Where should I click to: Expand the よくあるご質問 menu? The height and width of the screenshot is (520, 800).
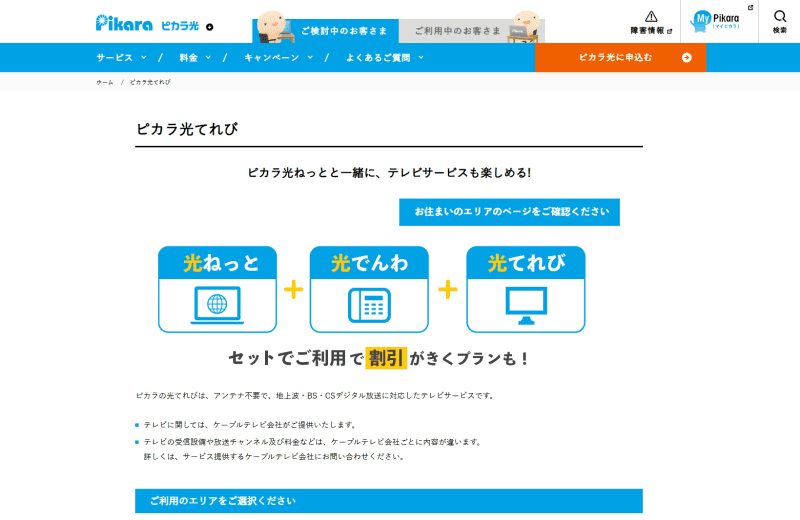[385, 58]
